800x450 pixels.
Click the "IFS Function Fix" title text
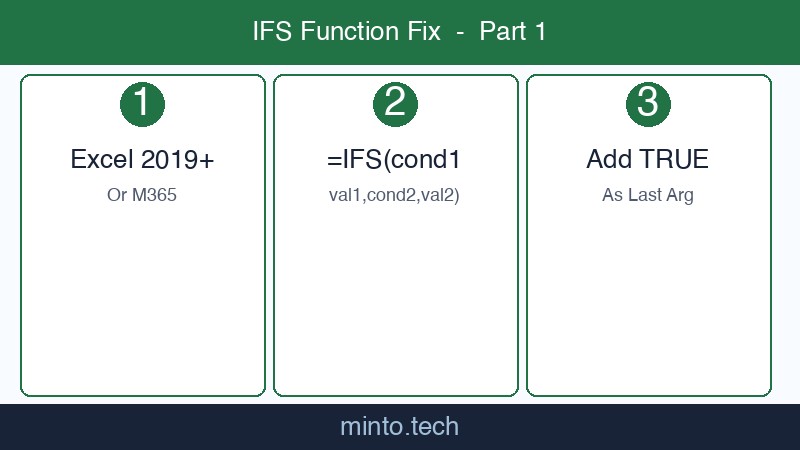346,32
